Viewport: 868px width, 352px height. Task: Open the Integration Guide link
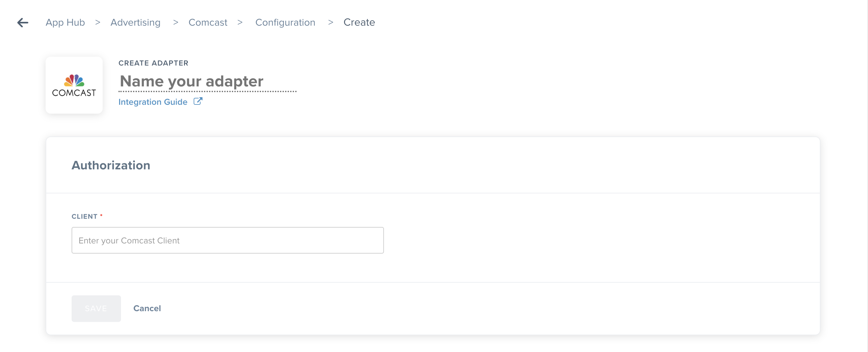[x=153, y=102]
